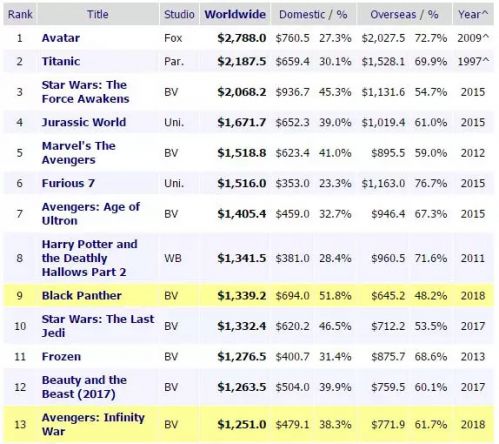The width and height of the screenshot is (499, 444).
Task: Open Star Wars: The Last Jedi link
Action: 98,326
